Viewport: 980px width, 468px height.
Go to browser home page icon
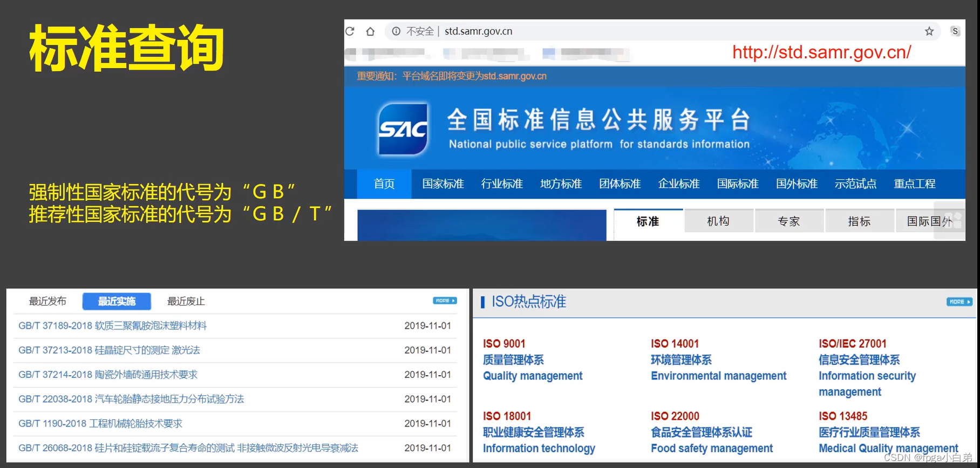[x=370, y=31]
